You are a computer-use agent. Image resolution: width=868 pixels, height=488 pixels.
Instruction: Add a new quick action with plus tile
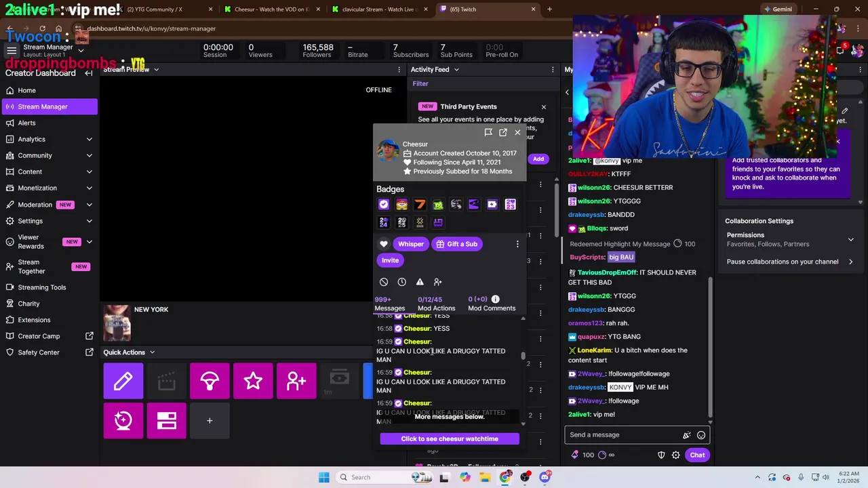click(x=210, y=421)
